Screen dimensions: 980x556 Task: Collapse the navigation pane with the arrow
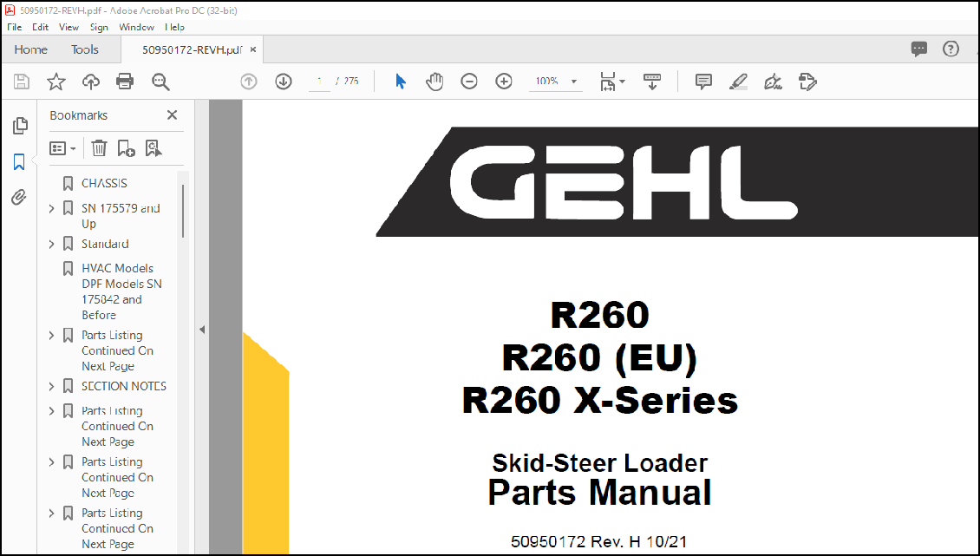(x=202, y=330)
